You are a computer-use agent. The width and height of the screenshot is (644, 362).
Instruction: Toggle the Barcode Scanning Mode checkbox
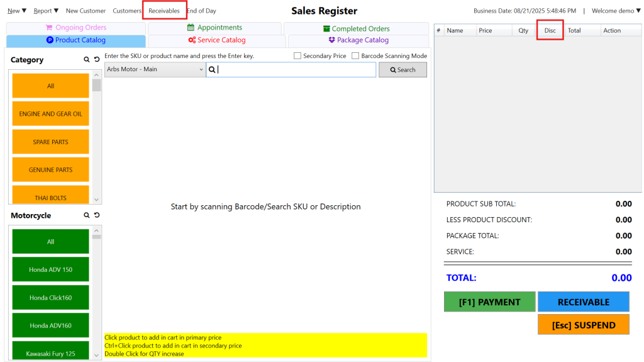tap(355, 56)
